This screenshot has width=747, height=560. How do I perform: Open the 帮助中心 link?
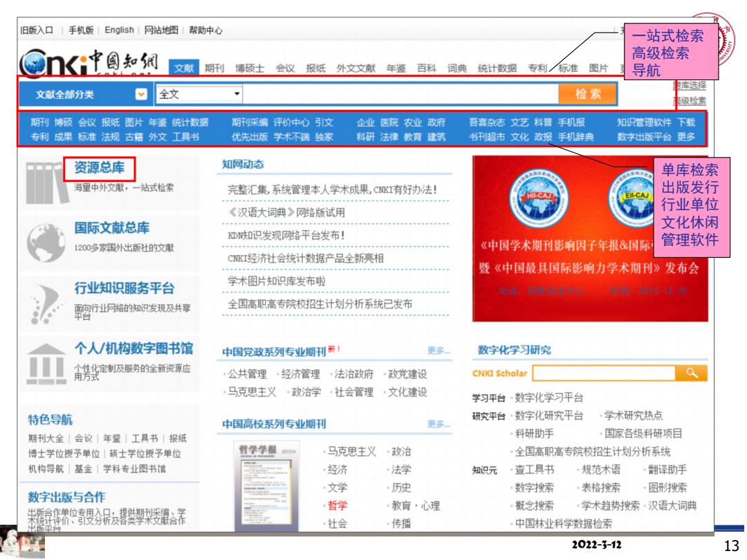click(205, 30)
